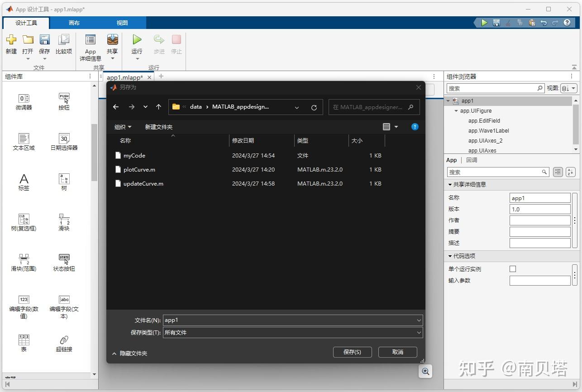The image size is (582, 392).
Task: Select the 按钮 (Button) component
Action: [63, 100]
